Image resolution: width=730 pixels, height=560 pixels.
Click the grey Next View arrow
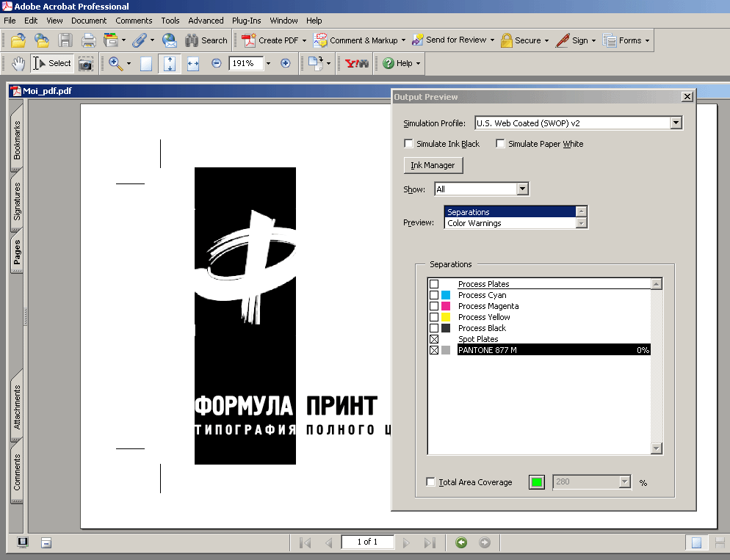tap(485, 542)
